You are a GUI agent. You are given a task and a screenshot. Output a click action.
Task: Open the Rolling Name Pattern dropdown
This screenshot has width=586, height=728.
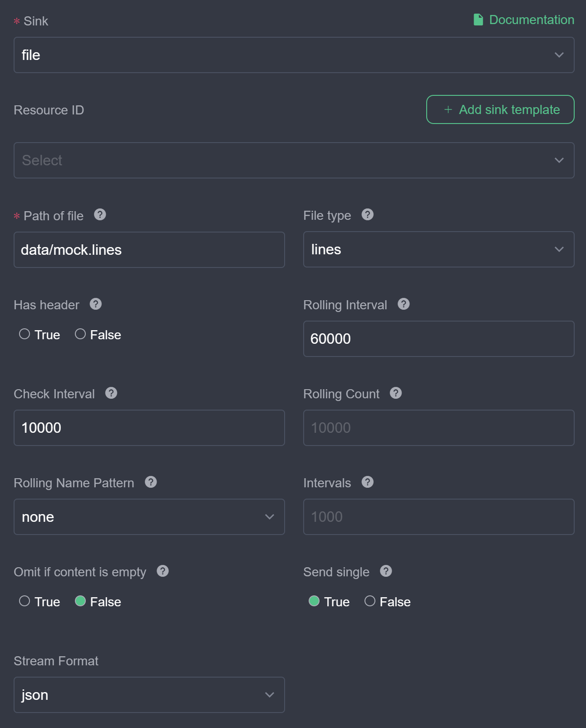click(149, 517)
